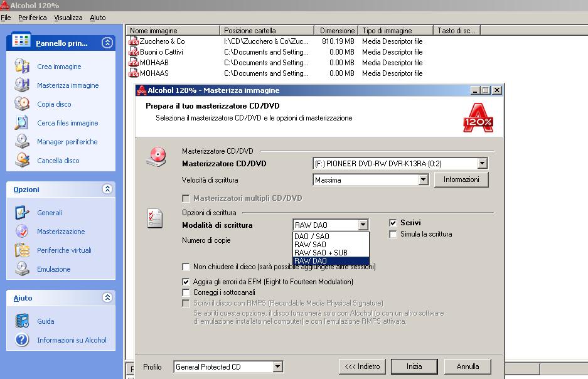Click the Alcohol icon in the dialog title bar
The image size is (588, 379).
click(141, 90)
